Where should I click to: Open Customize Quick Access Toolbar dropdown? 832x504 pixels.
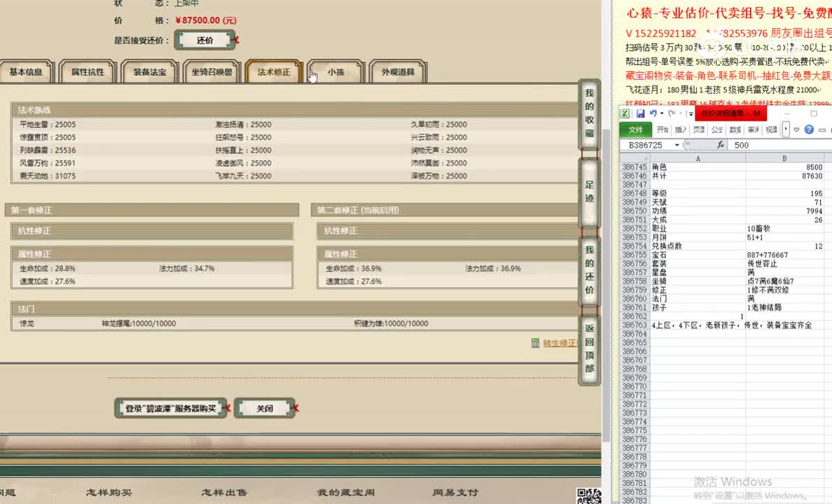pyautogui.click(x=691, y=113)
